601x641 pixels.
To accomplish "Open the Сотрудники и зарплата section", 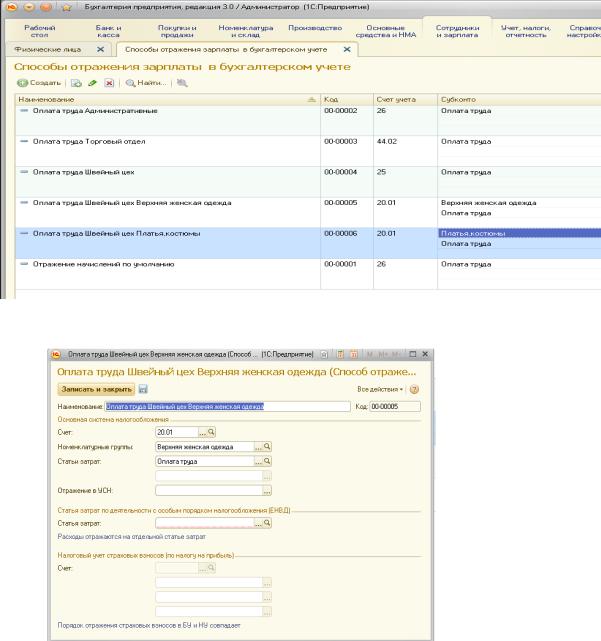I will (457, 31).
